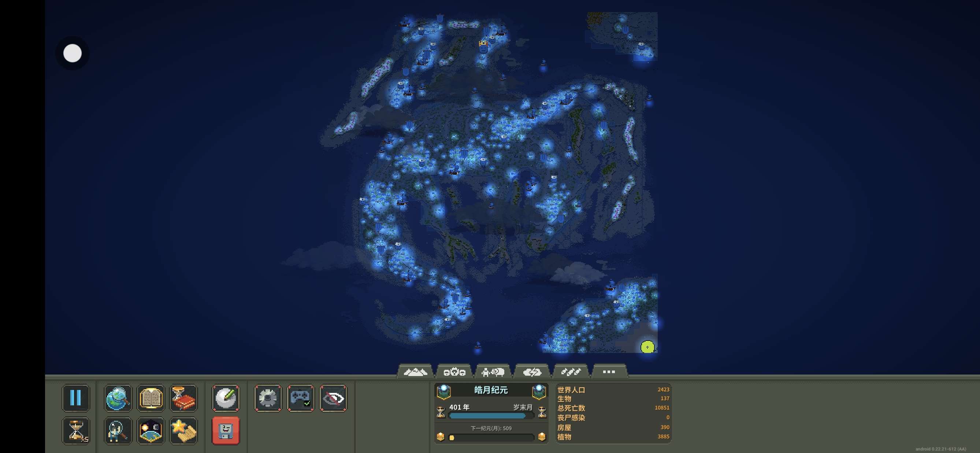The width and height of the screenshot is (980, 453).
Task: Open the stone tablet world laws
Action: coord(151,398)
